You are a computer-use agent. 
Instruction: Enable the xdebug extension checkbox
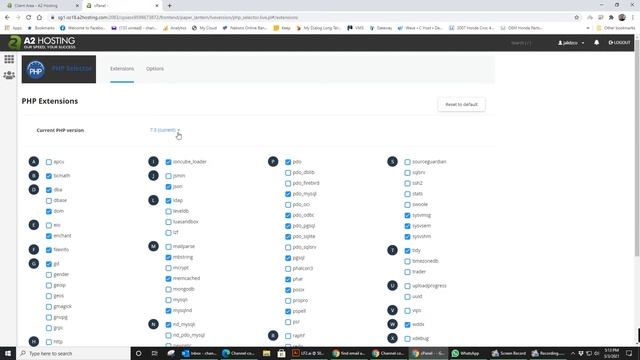407,339
